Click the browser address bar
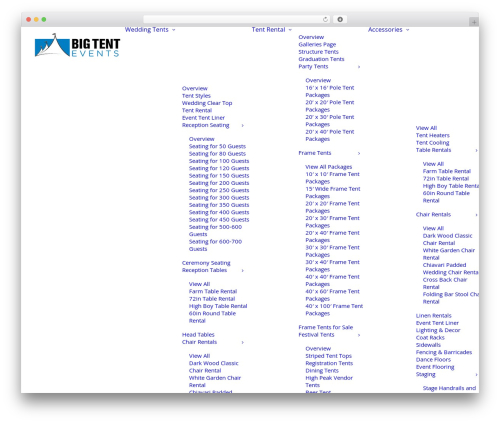 coord(237,19)
